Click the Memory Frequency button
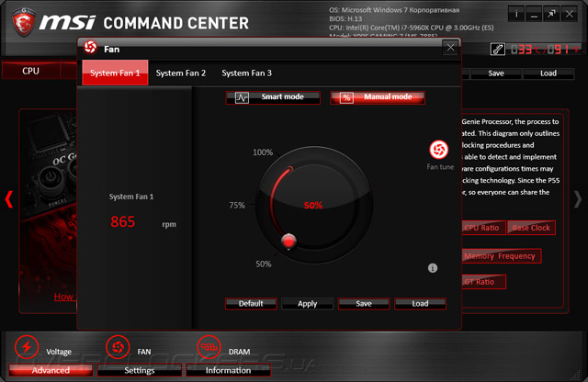The width and height of the screenshot is (588, 382). click(x=501, y=256)
